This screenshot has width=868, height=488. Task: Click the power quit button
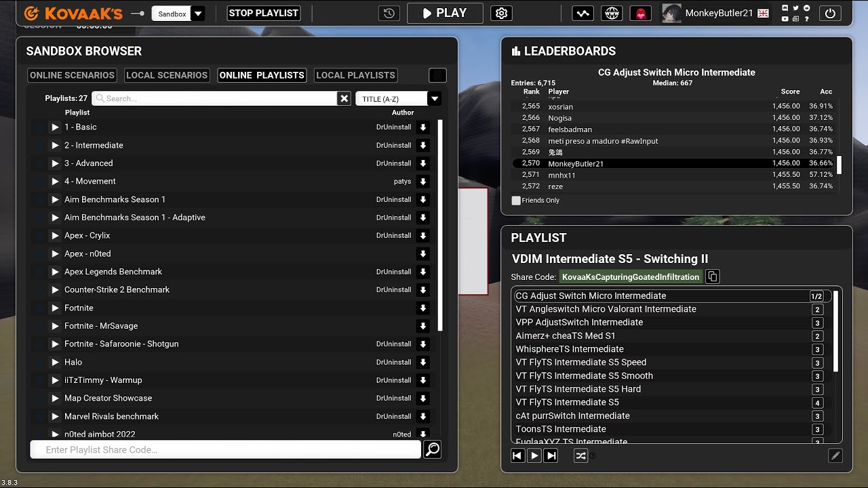(x=830, y=14)
